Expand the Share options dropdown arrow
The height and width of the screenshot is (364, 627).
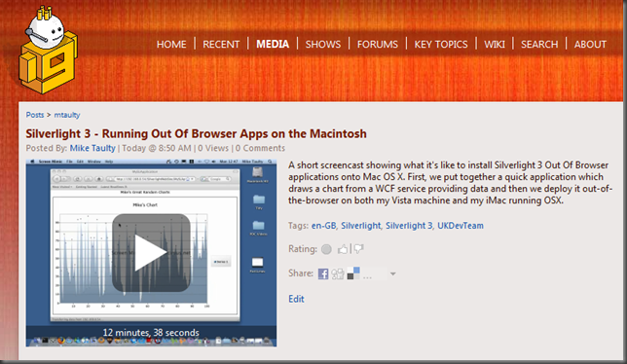[x=392, y=274]
